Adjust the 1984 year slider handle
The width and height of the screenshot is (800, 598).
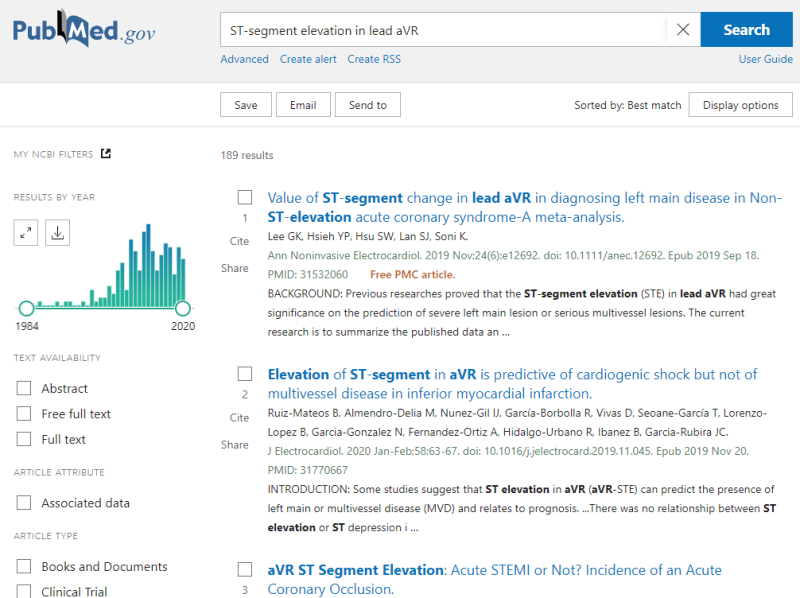(26, 308)
